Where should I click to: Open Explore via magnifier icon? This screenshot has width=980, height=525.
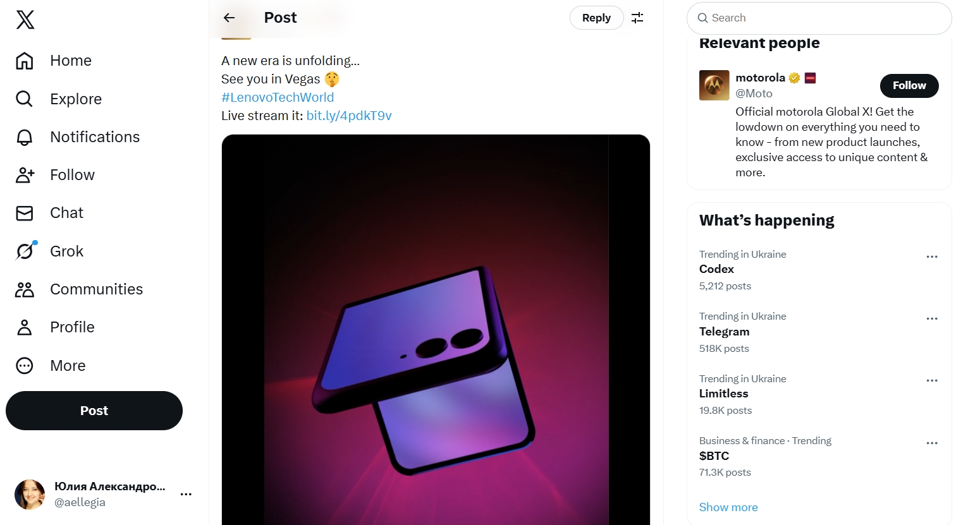[x=25, y=99]
